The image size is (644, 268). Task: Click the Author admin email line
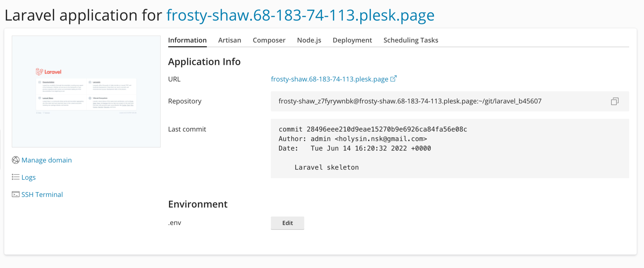tap(353, 139)
